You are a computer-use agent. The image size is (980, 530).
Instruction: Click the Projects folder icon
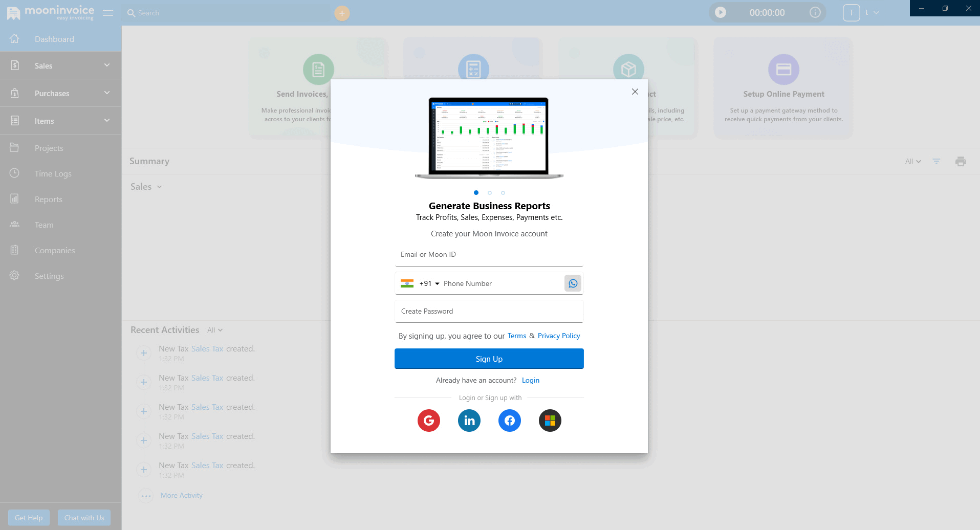click(x=14, y=148)
